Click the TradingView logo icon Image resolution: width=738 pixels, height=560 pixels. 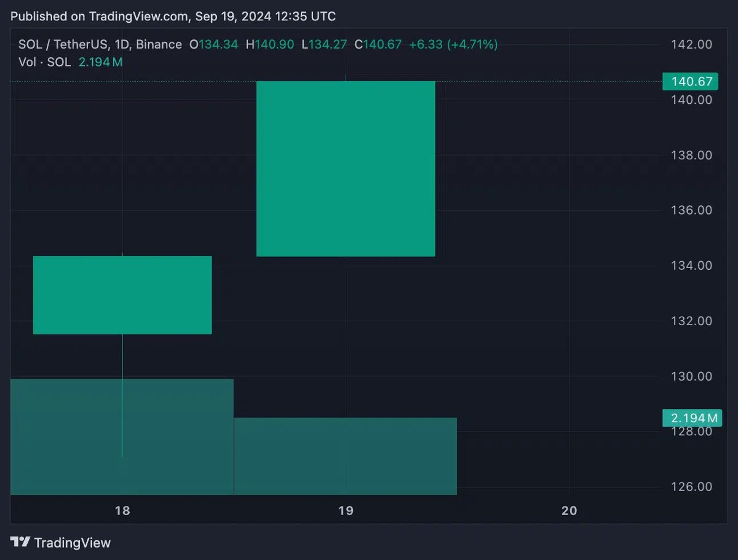20,542
